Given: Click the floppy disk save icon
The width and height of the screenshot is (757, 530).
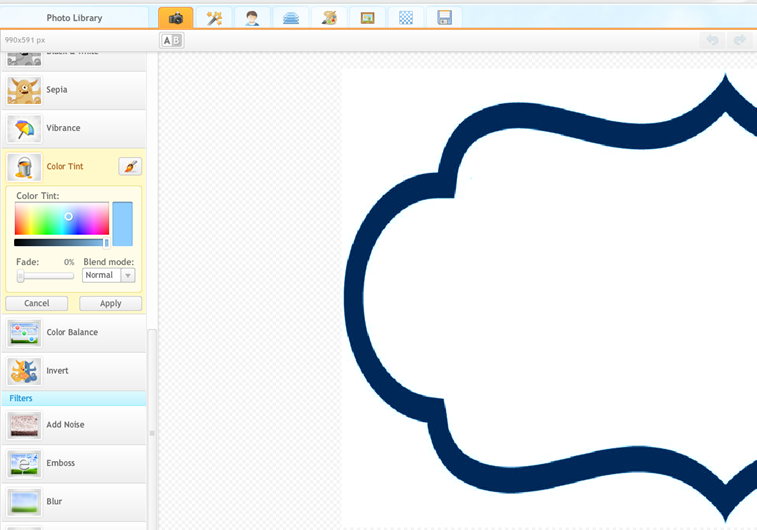Looking at the screenshot, I should [x=444, y=18].
